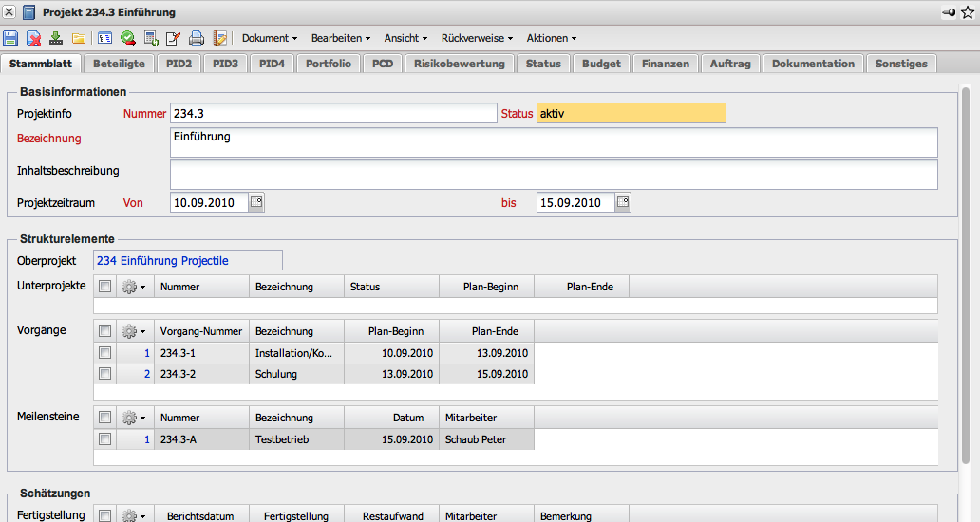The image size is (980, 522).
Task: Switch to the Risikobewertung tab
Action: tap(461, 64)
